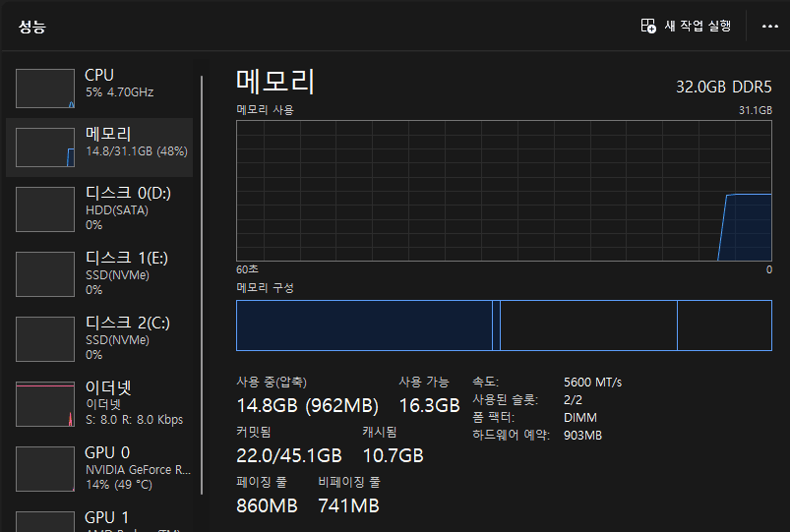
Task: Select the CPU performance item
Action: (x=99, y=89)
